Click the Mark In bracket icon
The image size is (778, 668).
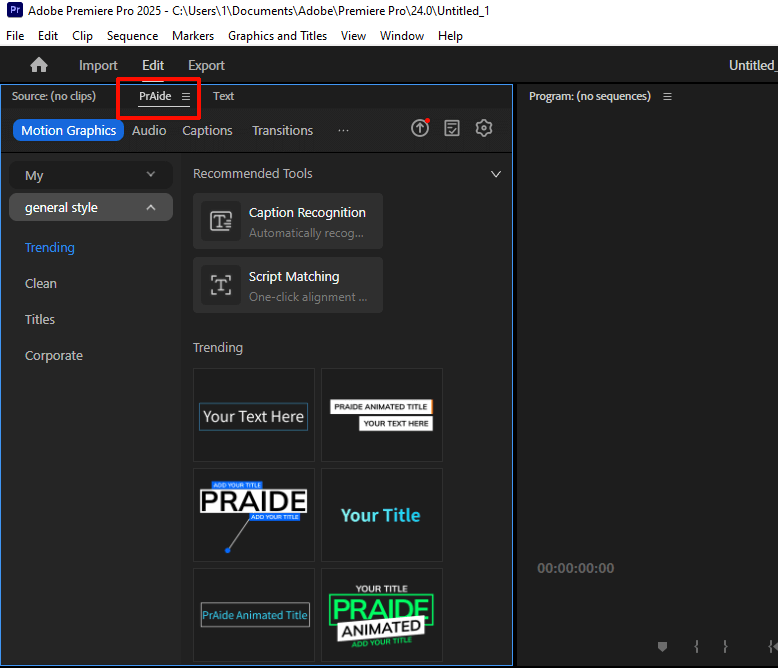[x=697, y=646]
